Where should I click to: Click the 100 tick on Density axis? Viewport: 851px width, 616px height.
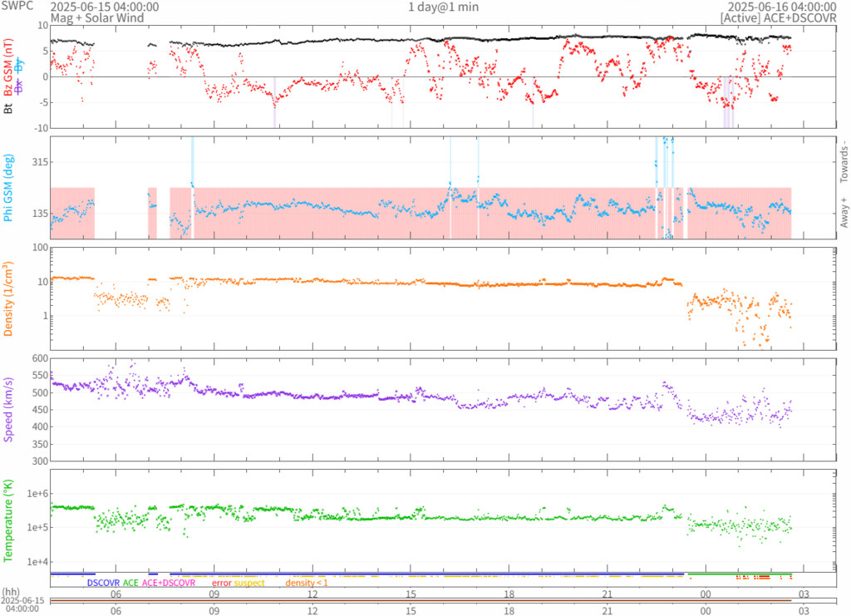coord(41,248)
